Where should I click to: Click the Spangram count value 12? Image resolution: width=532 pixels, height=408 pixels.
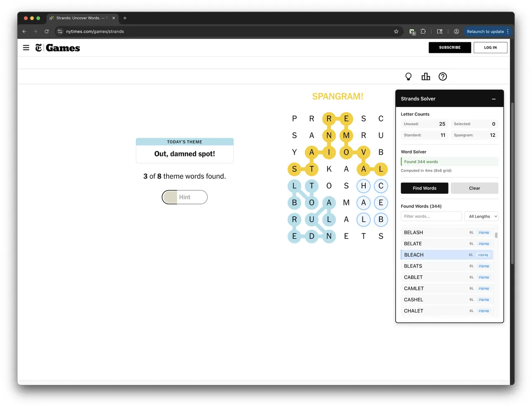point(493,135)
